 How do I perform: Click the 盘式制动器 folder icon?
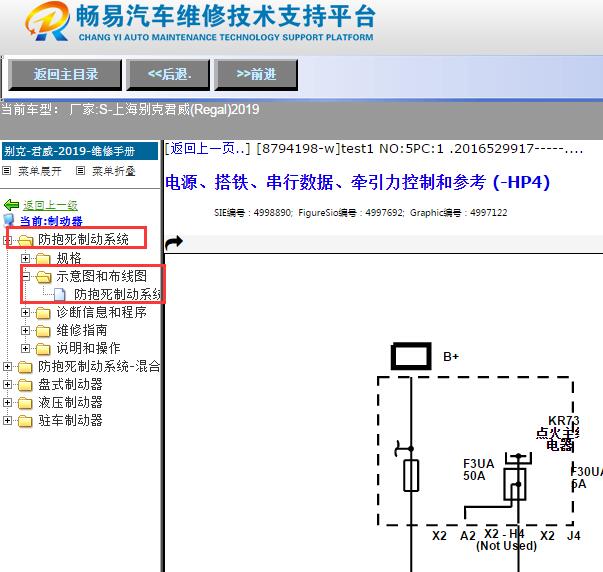click(x=25, y=385)
